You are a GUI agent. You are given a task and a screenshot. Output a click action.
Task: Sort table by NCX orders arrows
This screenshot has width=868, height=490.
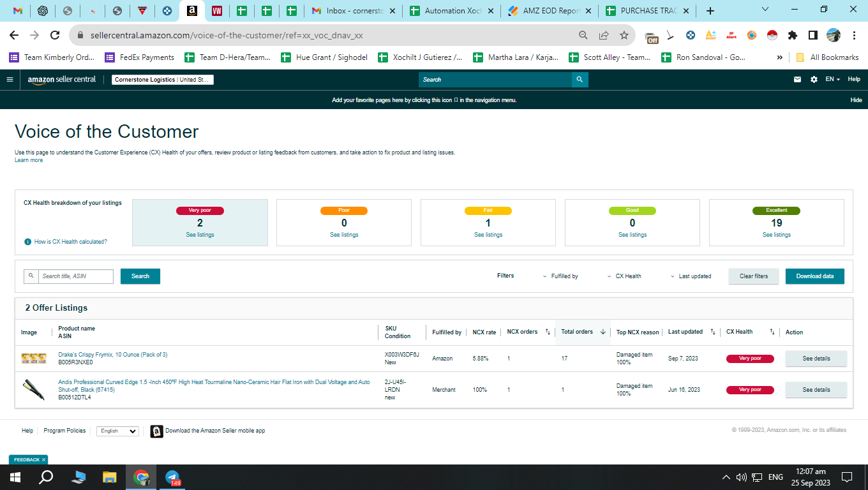click(x=548, y=332)
